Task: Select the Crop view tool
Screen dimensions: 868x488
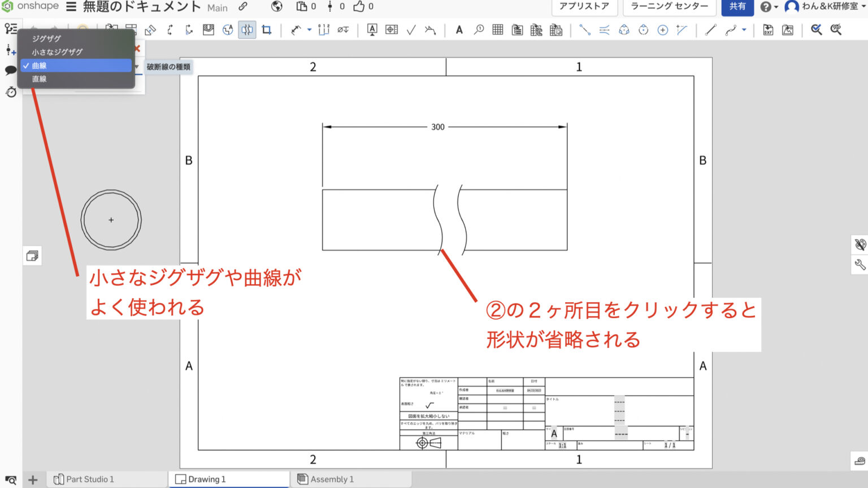Action: pyautogui.click(x=266, y=30)
